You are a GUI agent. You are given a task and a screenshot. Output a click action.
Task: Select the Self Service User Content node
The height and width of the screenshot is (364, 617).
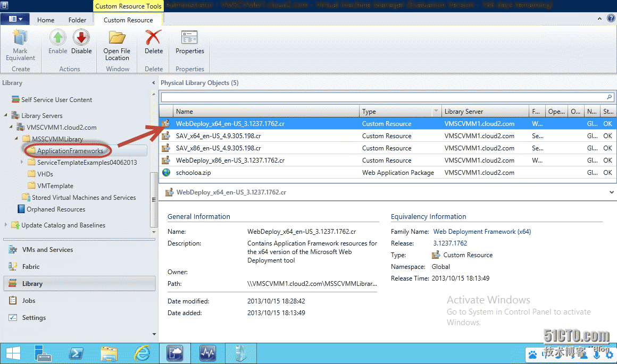(x=57, y=100)
